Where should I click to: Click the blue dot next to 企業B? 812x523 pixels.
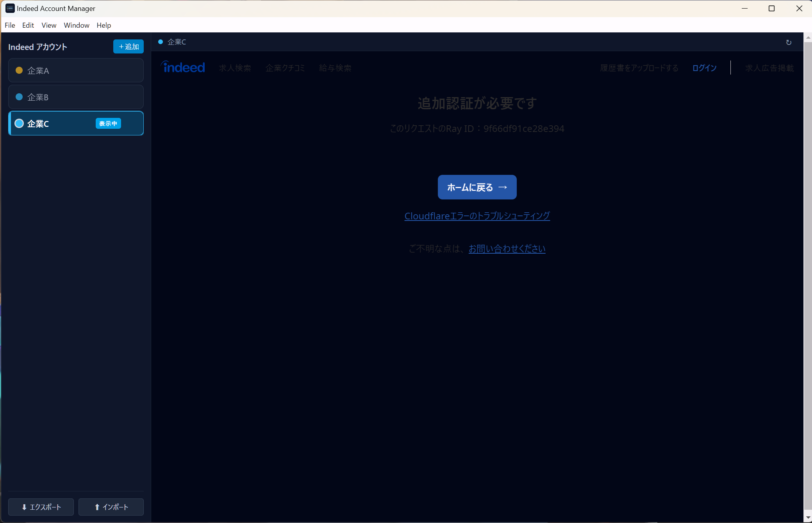(19, 97)
